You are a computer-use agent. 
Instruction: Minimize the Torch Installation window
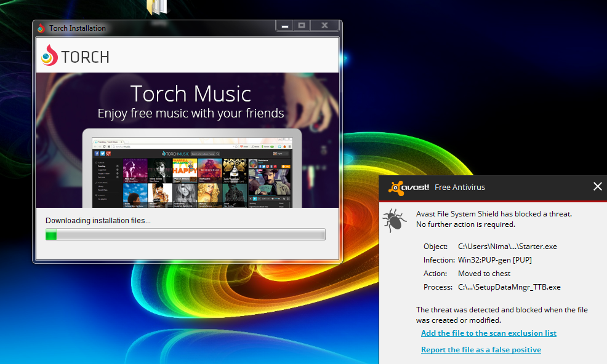[285, 26]
